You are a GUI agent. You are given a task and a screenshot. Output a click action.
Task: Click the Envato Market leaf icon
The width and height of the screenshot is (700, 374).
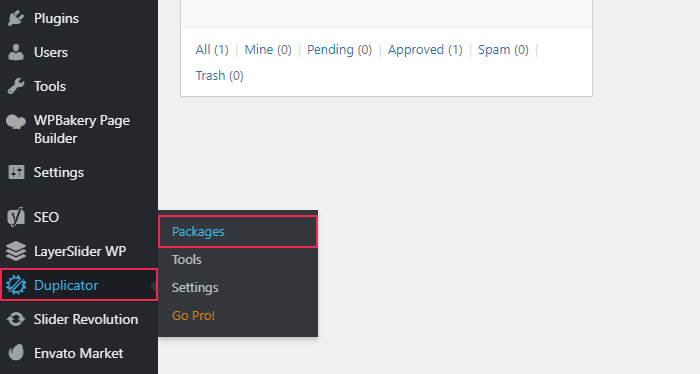point(16,353)
